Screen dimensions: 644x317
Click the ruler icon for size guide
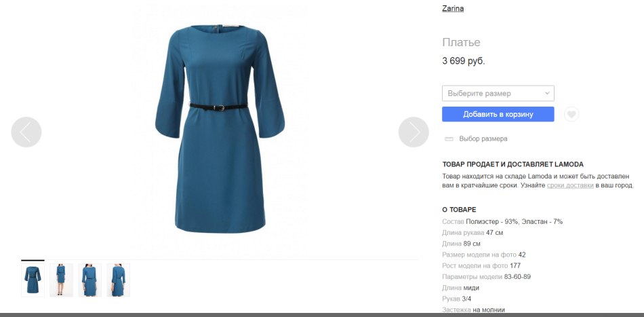tap(449, 139)
